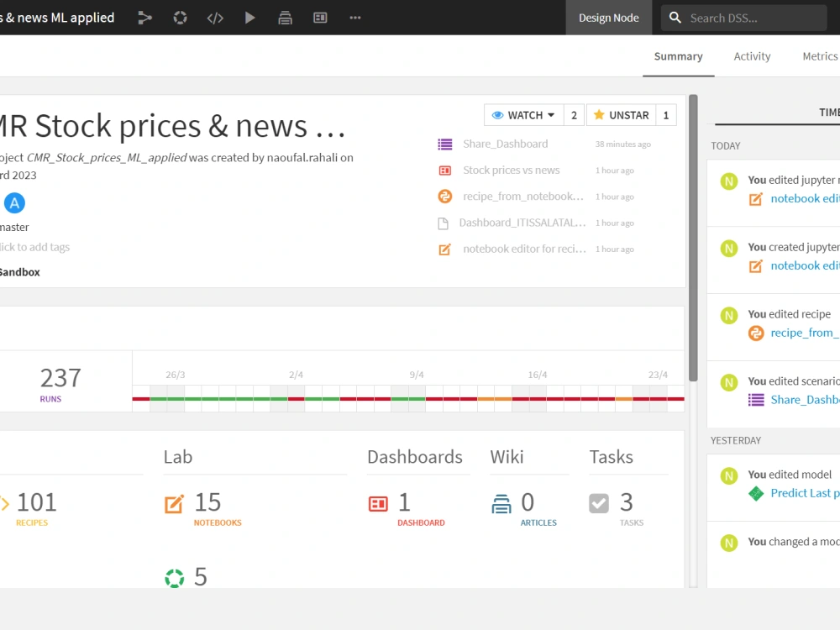
Task: Click the Jobs play icon in navbar
Action: [x=249, y=18]
